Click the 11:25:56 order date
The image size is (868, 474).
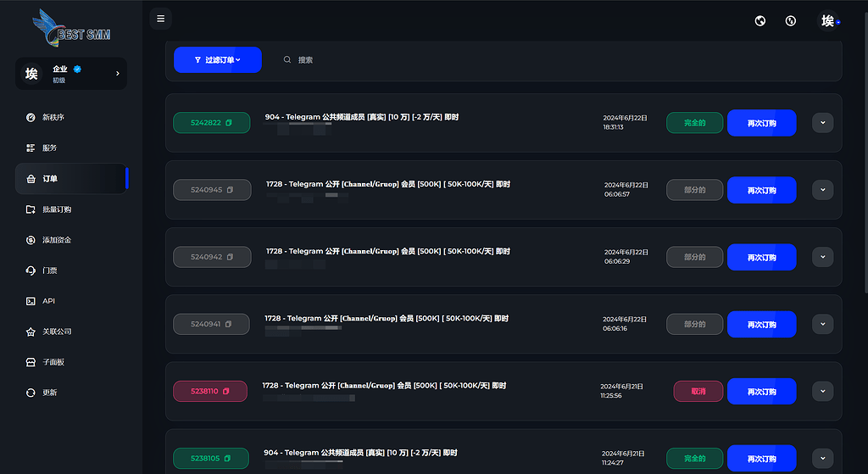[x=621, y=391]
